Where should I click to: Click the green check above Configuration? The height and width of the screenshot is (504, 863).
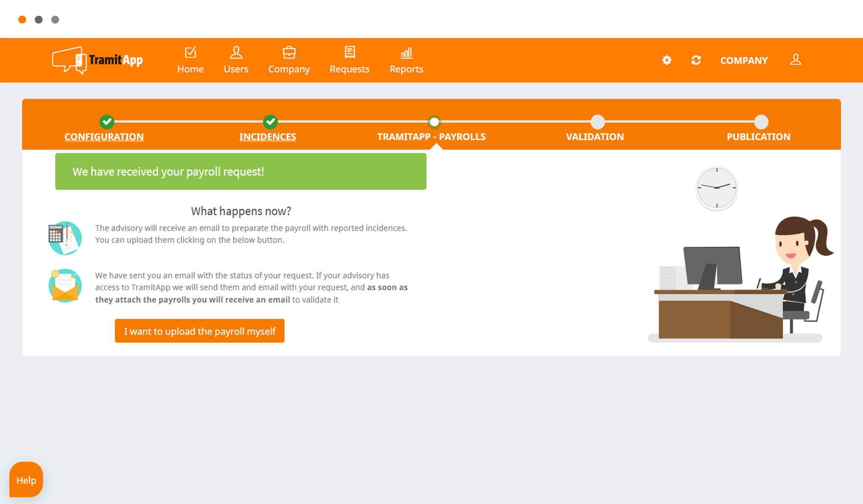107,122
